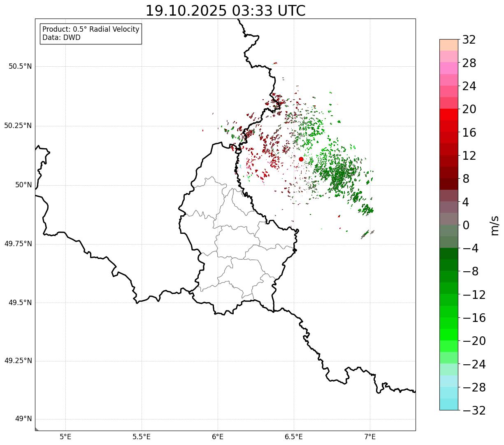504x445 pixels.
Task: Click the 5°E longitude label
Action: [x=65, y=436]
